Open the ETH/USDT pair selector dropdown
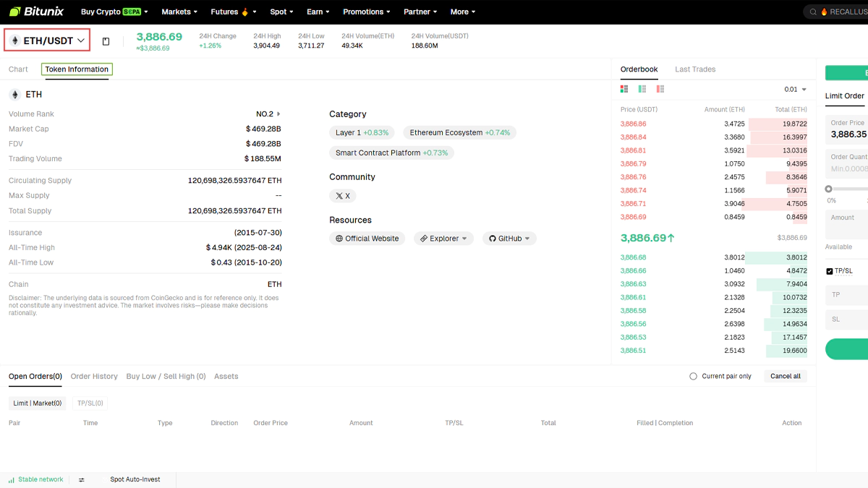 (47, 40)
